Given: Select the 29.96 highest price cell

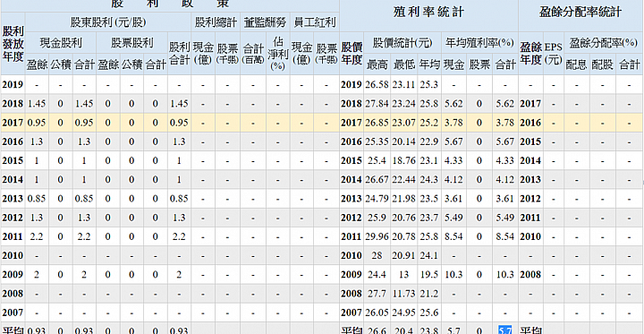Looking at the screenshot, I should pos(377,236).
